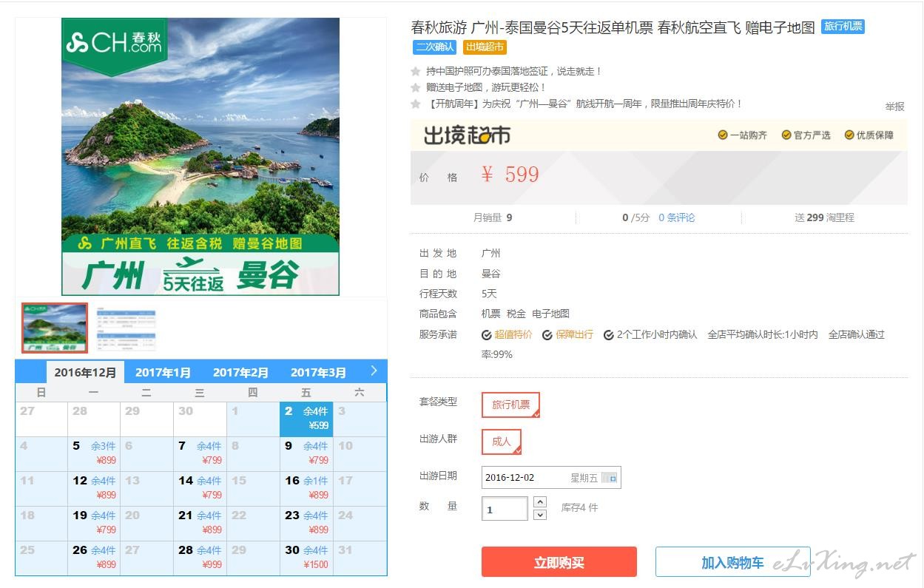Click the 【开航周年】 promotion highlight line
Viewport: 924px width, 588px height.
[584, 104]
